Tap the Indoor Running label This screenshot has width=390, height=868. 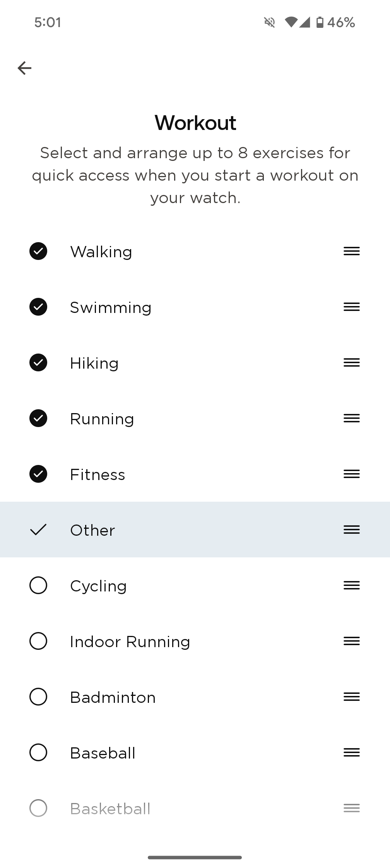tap(130, 642)
